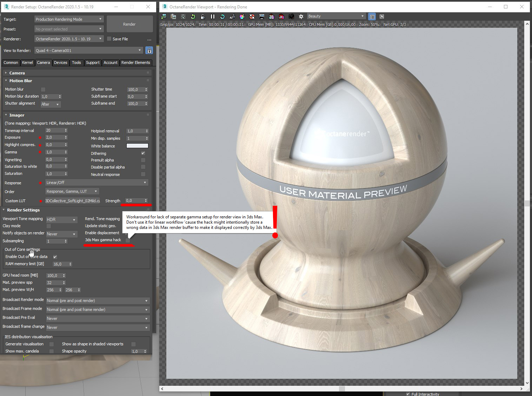The height and width of the screenshot is (396, 532).
Task: Click the Render button
Action: click(x=129, y=24)
